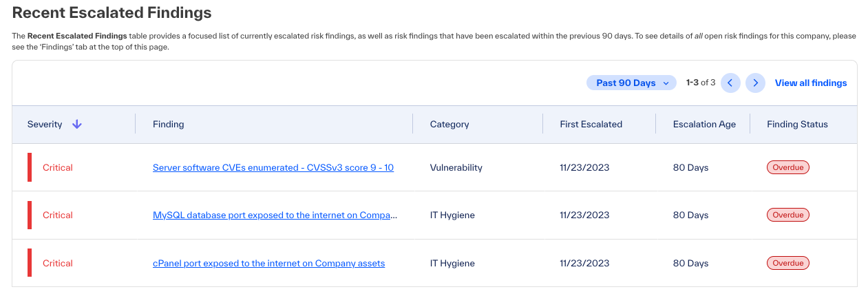
Task: Click the First Escalated column header
Action: pyautogui.click(x=591, y=125)
